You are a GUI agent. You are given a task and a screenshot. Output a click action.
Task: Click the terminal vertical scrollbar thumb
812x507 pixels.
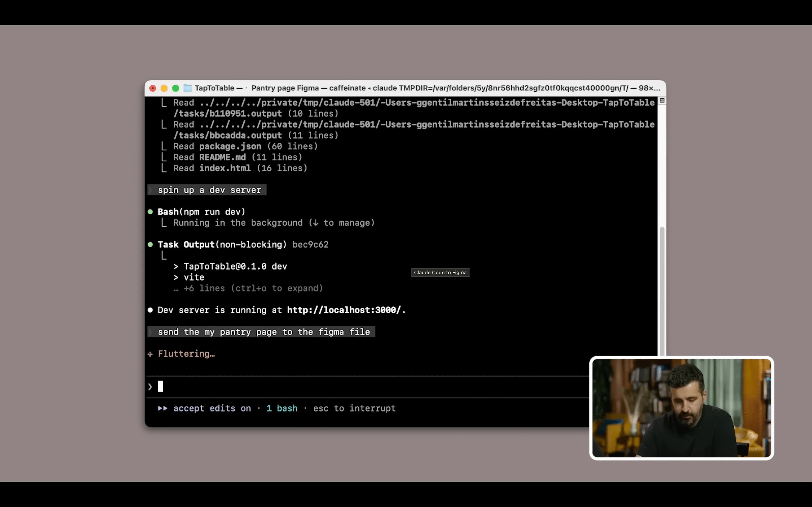[x=662, y=288]
